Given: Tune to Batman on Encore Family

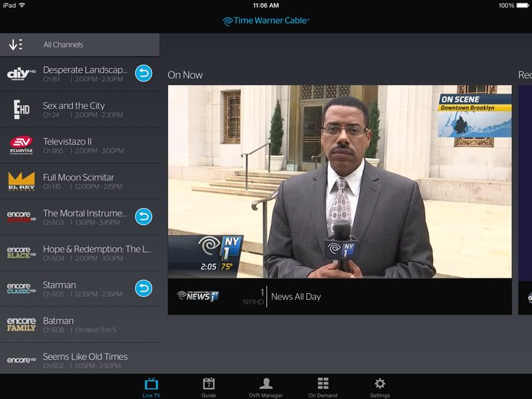Looking at the screenshot, I should [80, 325].
